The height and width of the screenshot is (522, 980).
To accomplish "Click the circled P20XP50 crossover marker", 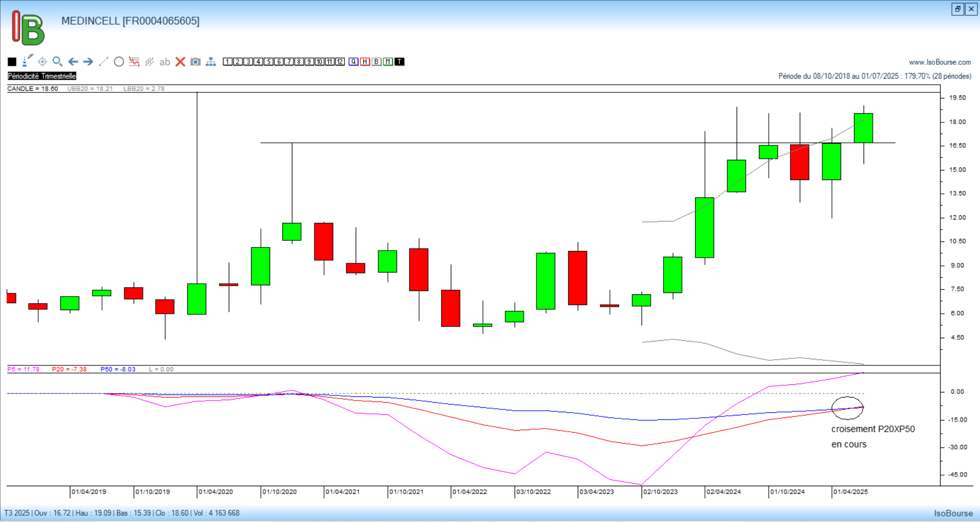I will coord(847,408).
